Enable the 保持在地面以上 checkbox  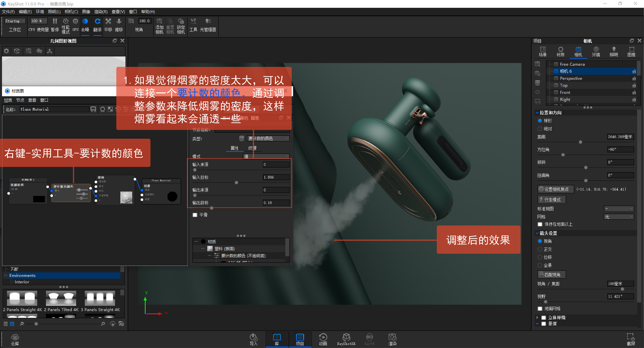click(540, 224)
